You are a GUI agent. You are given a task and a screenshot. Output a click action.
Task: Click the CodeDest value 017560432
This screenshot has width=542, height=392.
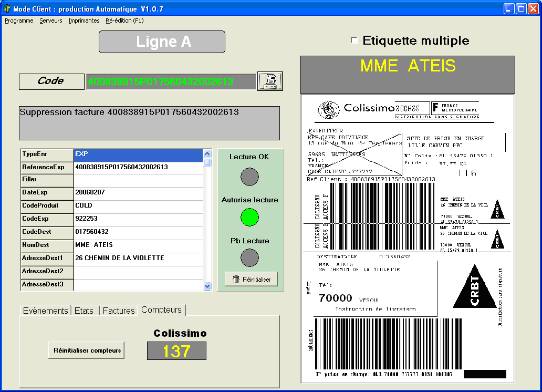point(138,233)
